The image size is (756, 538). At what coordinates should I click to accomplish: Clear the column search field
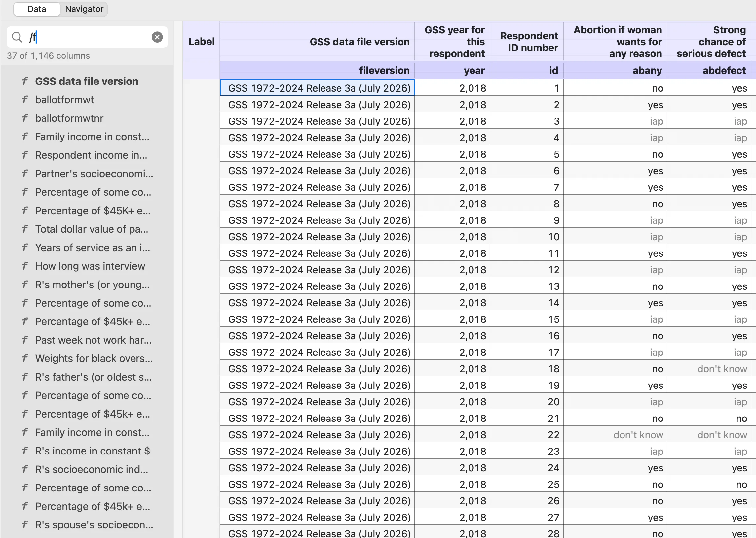157,37
